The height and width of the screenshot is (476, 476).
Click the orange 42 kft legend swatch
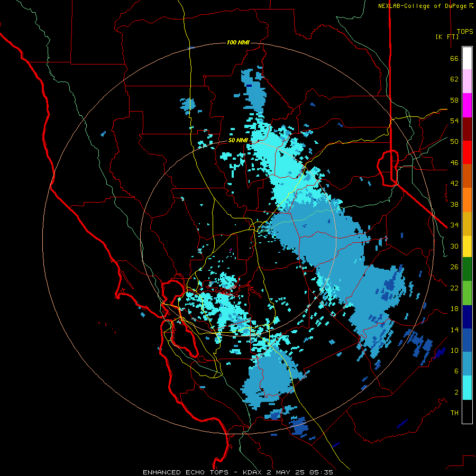click(x=467, y=200)
